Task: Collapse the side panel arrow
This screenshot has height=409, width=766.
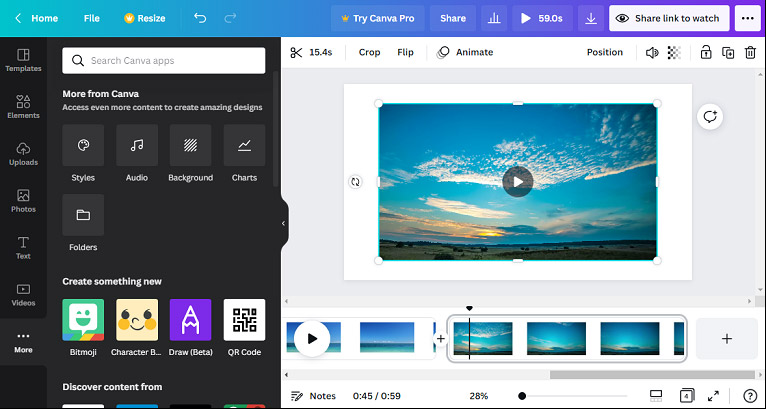Action: point(283,223)
